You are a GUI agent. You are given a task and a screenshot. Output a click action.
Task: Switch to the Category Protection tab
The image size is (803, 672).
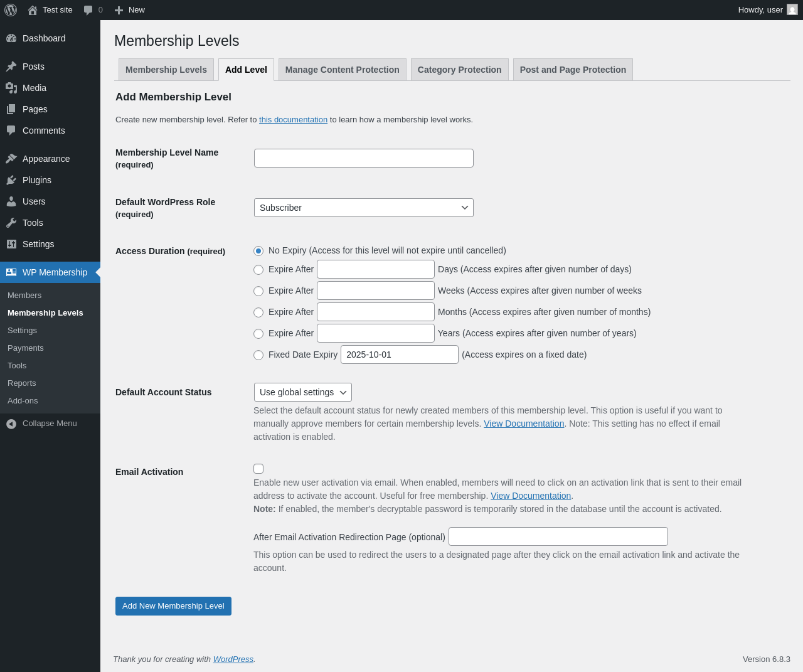pyautogui.click(x=459, y=70)
